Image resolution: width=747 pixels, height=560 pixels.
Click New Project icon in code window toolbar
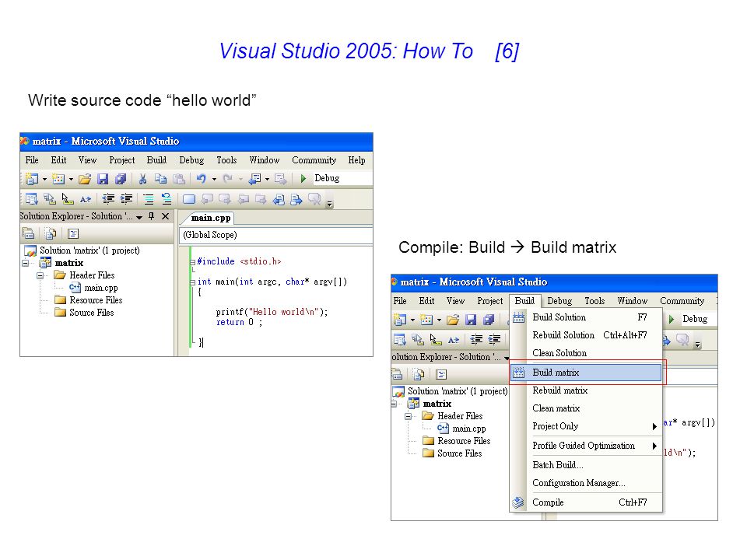32,179
